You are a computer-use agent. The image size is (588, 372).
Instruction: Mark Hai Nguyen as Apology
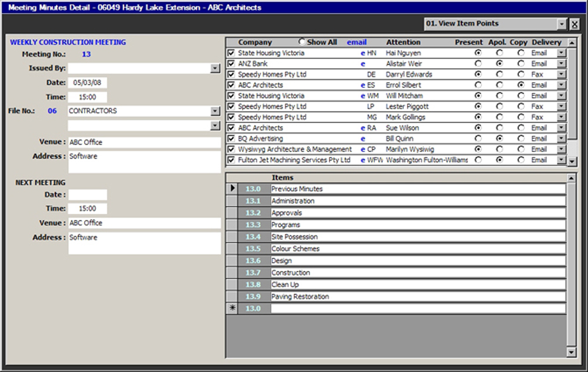(499, 53)
